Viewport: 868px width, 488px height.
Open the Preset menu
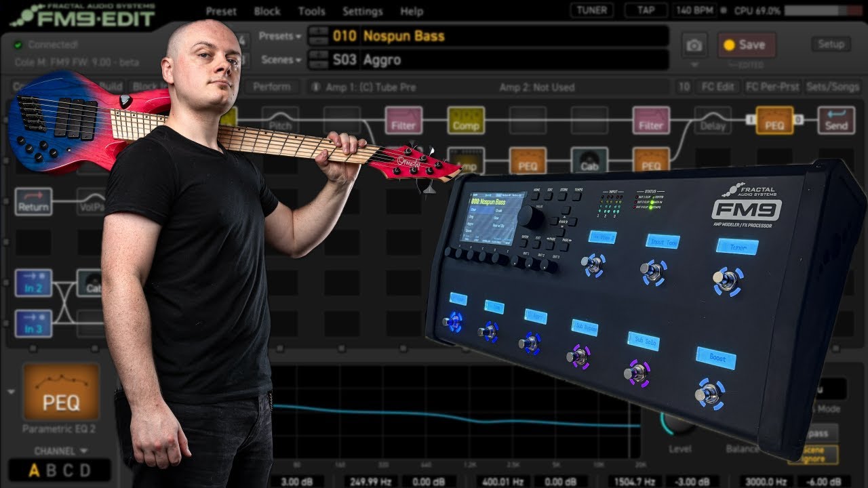pos(221,12)
